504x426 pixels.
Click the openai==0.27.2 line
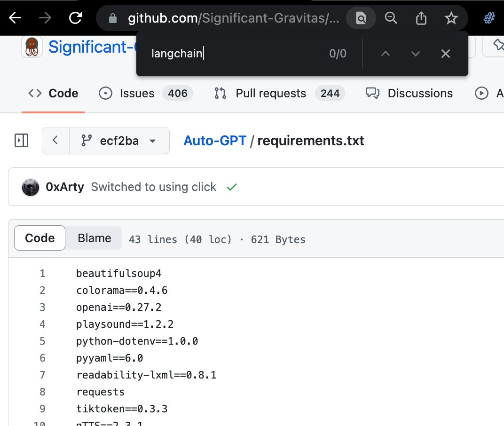point(118,307)
